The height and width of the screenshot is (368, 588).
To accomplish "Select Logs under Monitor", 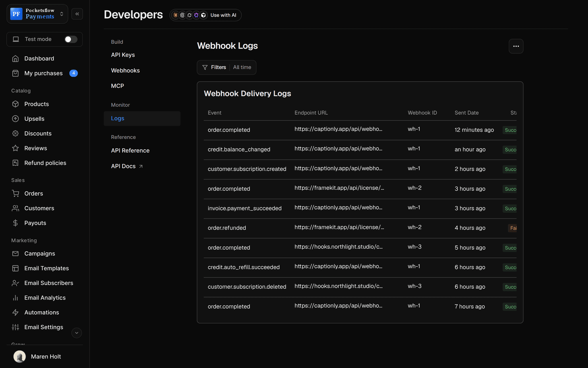I will (x=142, y=118).
